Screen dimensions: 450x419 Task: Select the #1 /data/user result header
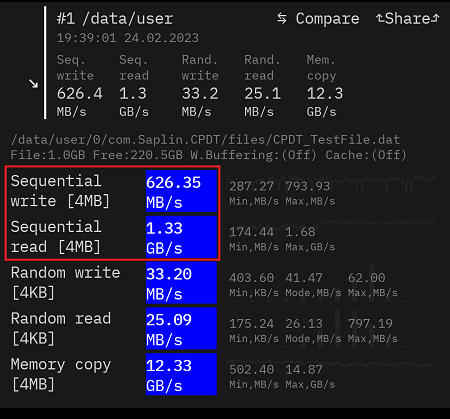click(x=115, y=19)
